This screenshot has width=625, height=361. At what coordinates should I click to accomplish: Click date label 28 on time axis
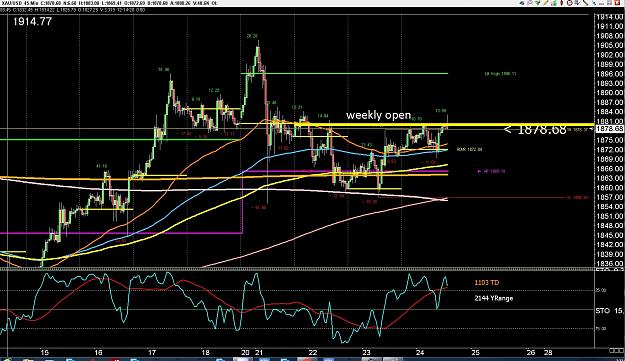[x=549, y=352]
